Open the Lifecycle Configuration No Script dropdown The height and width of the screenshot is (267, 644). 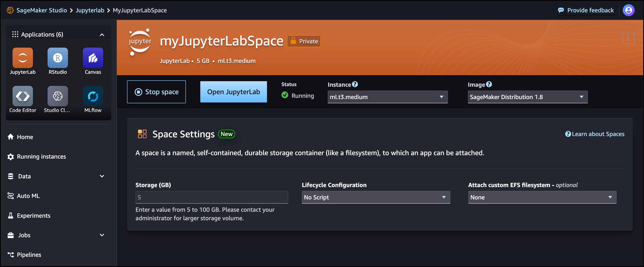click(x=376, y=197)
